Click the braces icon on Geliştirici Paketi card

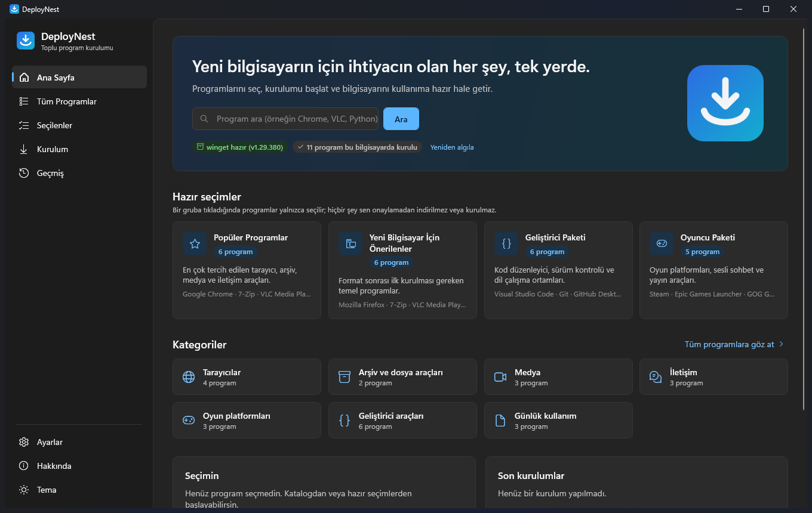[506, 243]
